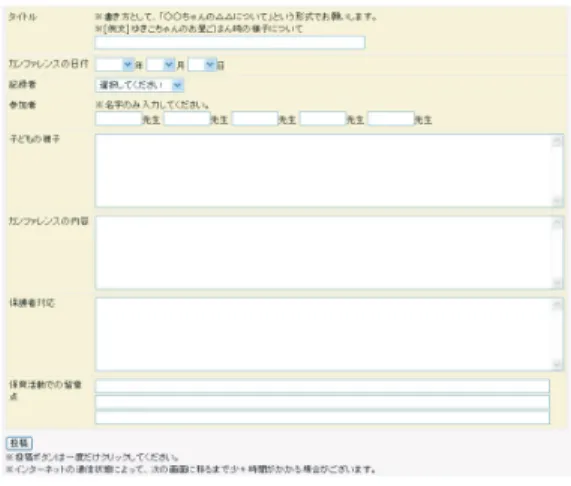
Task: Click the second 参加者 name field
Action: (x=187, y=119)
